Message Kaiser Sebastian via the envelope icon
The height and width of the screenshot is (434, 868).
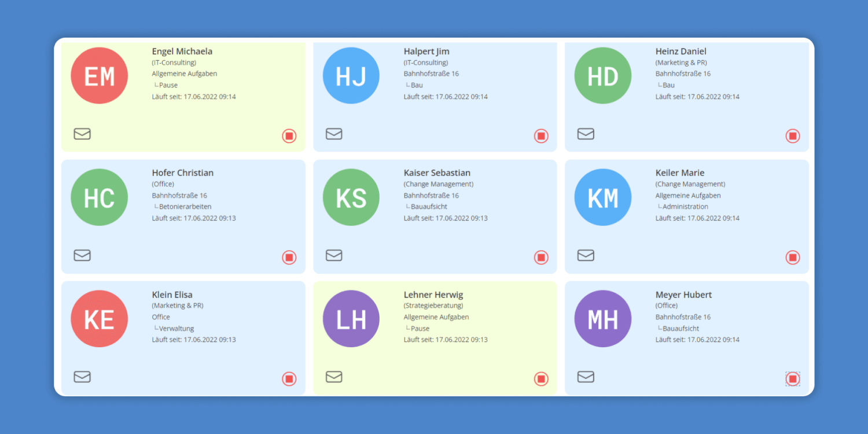[334, 256]
